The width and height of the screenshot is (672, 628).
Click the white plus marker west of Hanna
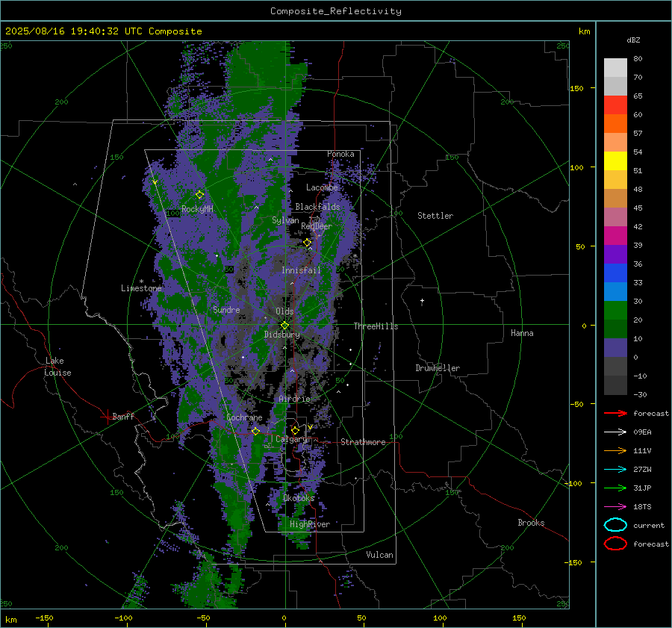point(422,301)
